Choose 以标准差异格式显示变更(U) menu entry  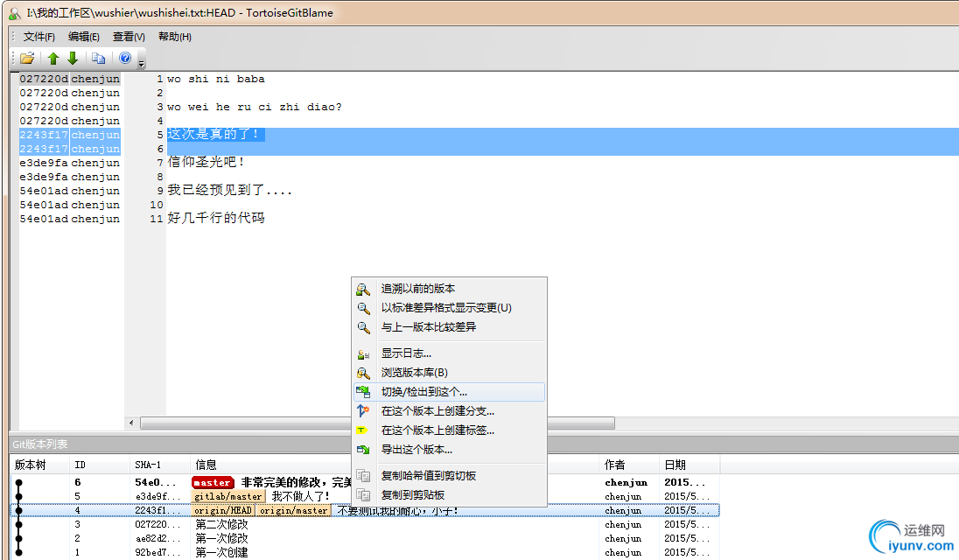(450, 307)
